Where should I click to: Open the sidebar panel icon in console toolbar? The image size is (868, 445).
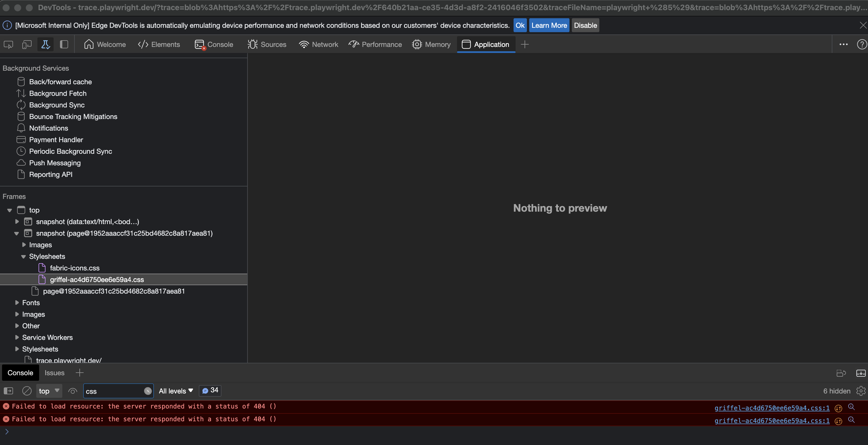[8, 391]
